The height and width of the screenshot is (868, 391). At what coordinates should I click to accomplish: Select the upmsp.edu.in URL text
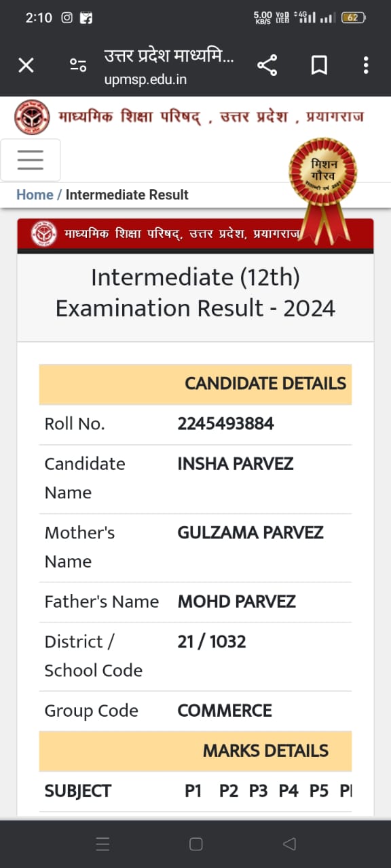click(x=145, y=79)
